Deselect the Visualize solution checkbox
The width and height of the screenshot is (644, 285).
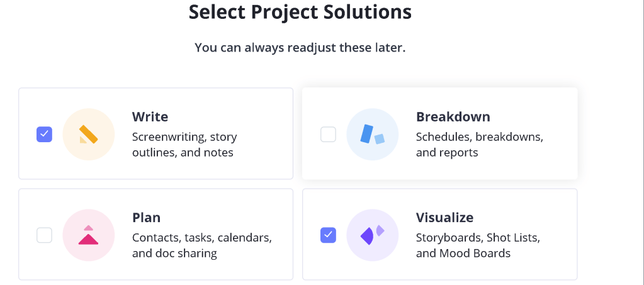coord(328,235)
